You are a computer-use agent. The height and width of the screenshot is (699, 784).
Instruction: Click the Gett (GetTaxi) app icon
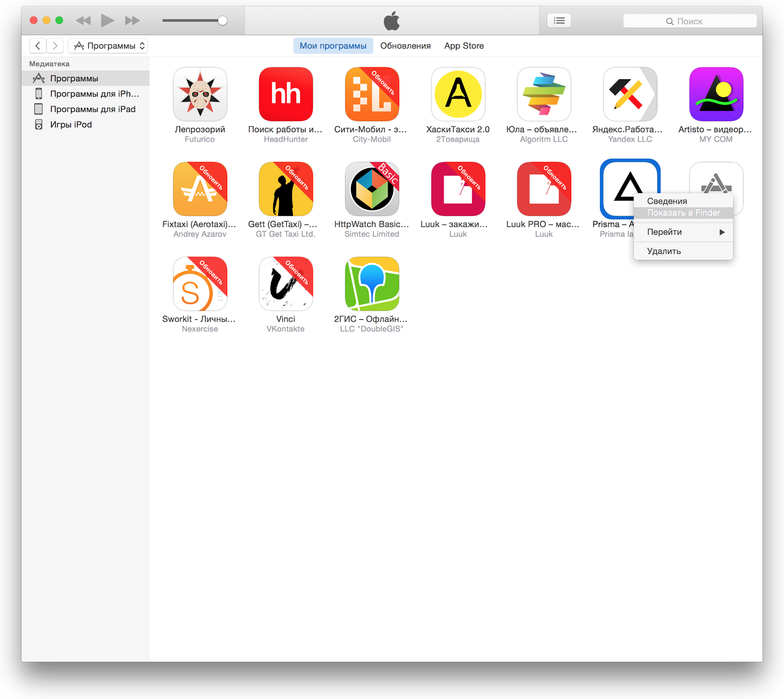(x=286, y=189)
